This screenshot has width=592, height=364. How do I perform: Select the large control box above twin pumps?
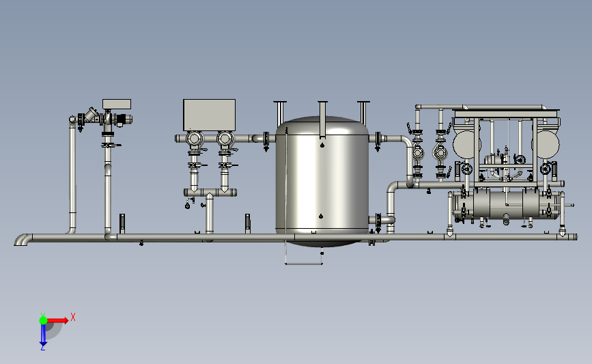click(209, 115)
